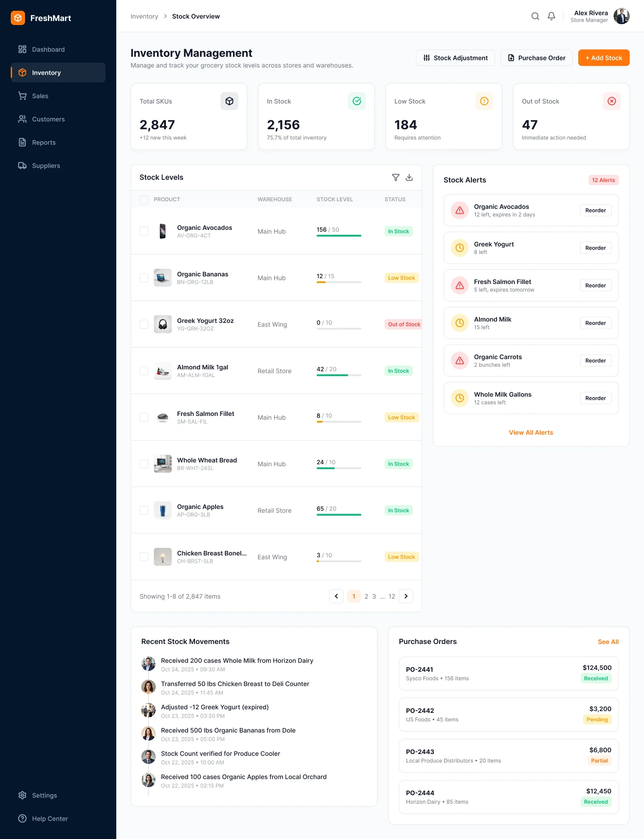This screenshot has height=839, width=644.
Task: Filter stock levels with the funnel icon
Action: [396, 178]
